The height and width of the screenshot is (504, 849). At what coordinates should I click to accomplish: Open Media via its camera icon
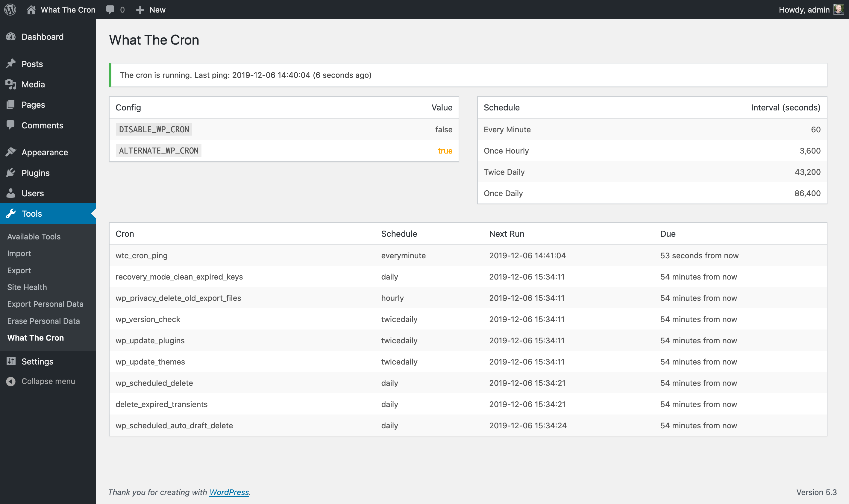11,84
